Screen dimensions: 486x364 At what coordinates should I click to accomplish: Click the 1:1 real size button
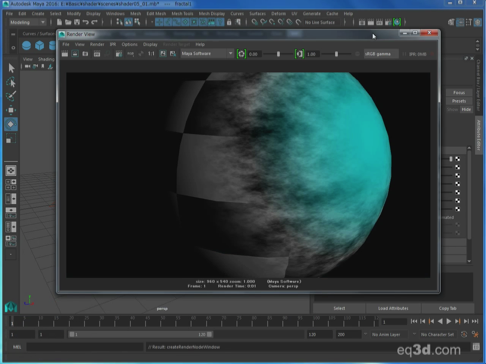coord(151,54)
